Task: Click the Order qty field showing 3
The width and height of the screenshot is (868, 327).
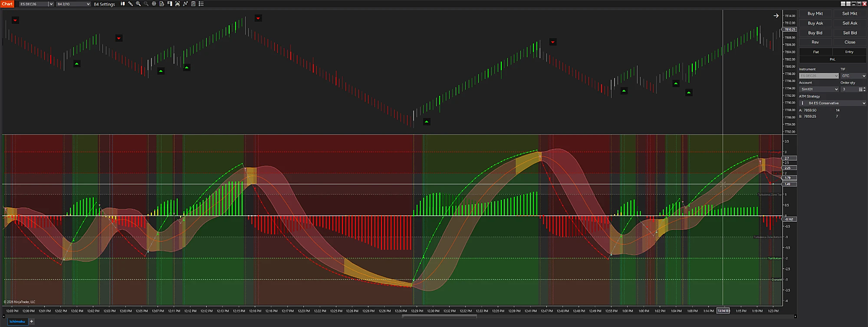Action: (849, 89)
